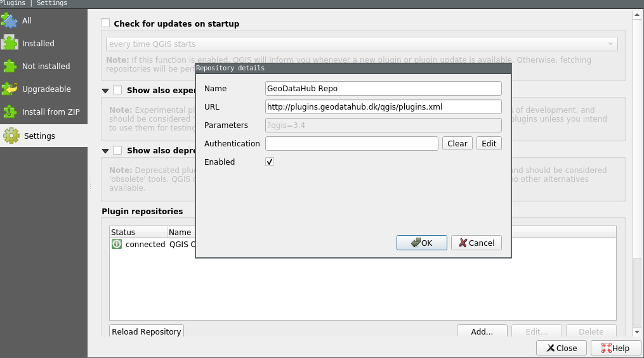Click the Install from ZIP icon
This screenshot has width=644, height=358.
tap(10, 112)
